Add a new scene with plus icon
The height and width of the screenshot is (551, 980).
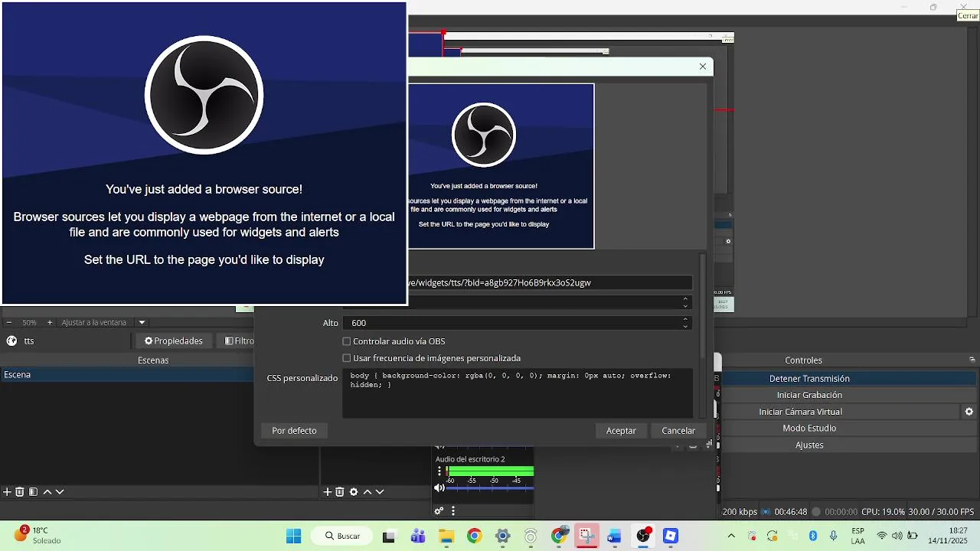click(7, 492)
